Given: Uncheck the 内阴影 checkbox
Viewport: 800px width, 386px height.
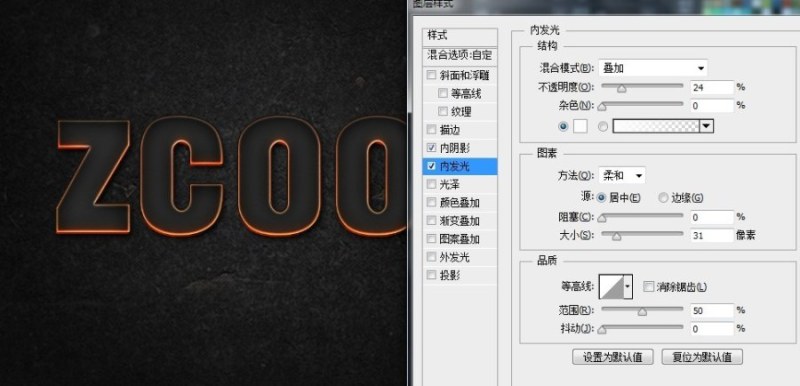Looking at the screenshot, I should 432,148.
